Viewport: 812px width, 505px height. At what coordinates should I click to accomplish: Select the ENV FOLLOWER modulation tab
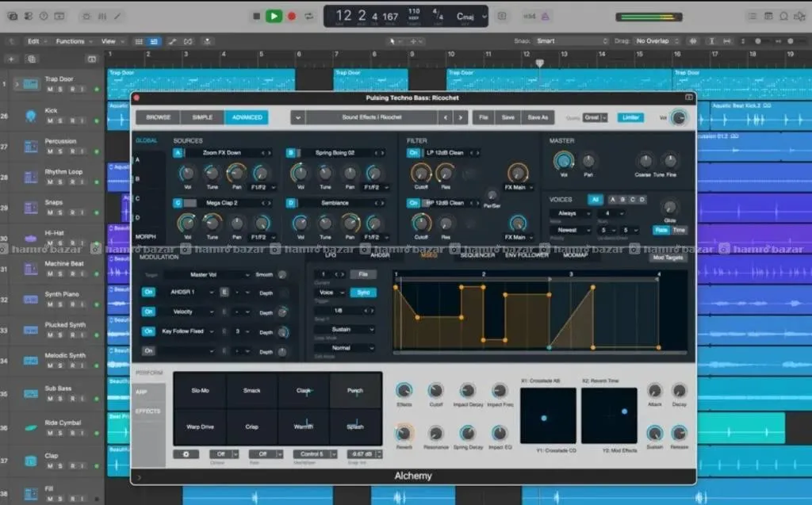click(527, 255)
